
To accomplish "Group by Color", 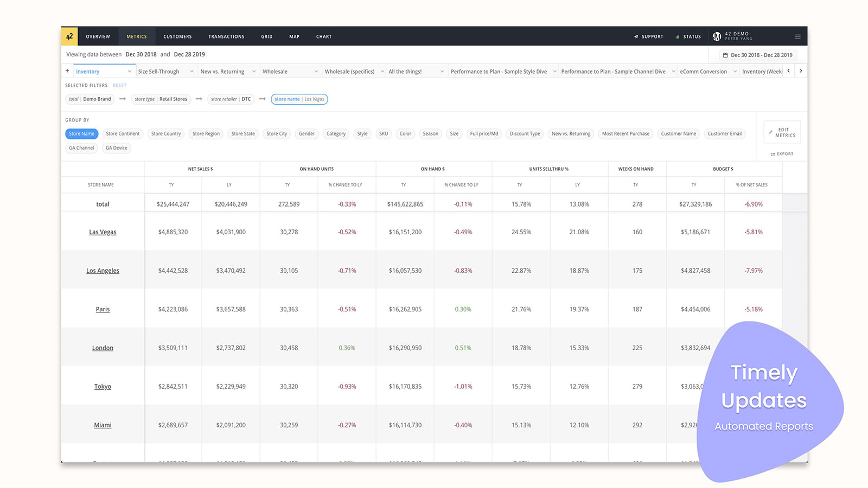I will pos(405,134).
